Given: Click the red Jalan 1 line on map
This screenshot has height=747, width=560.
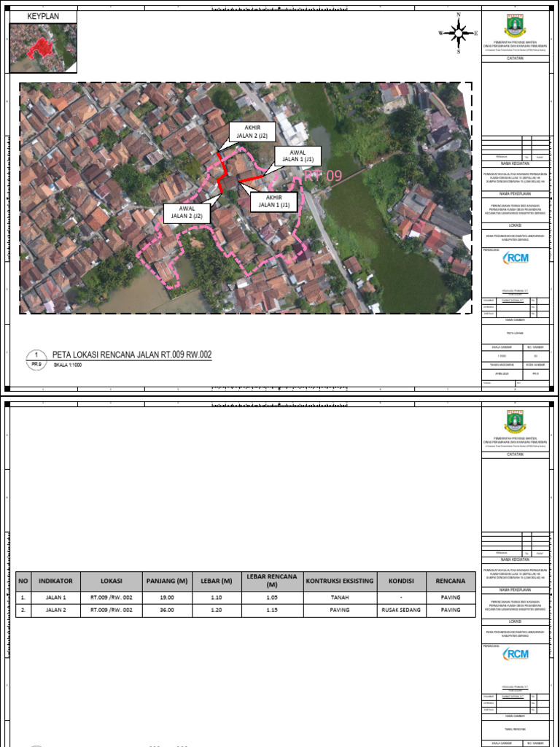Looking at the screenshot, I should (x=251, y=179).
